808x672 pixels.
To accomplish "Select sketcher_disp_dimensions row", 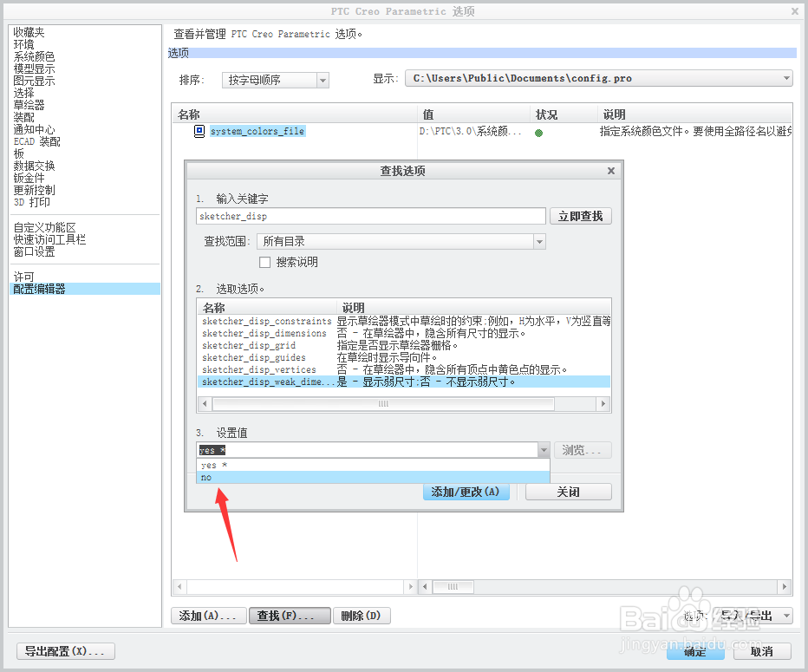I will (404, 334).
